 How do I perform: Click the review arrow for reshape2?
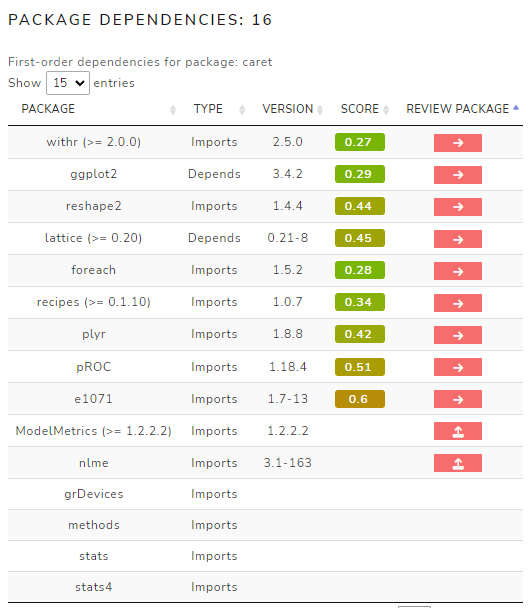pos(457,207)
